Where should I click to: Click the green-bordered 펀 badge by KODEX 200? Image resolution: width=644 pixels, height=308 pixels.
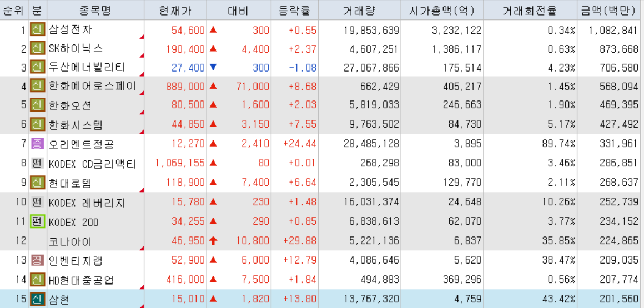(x=37, y=222)
